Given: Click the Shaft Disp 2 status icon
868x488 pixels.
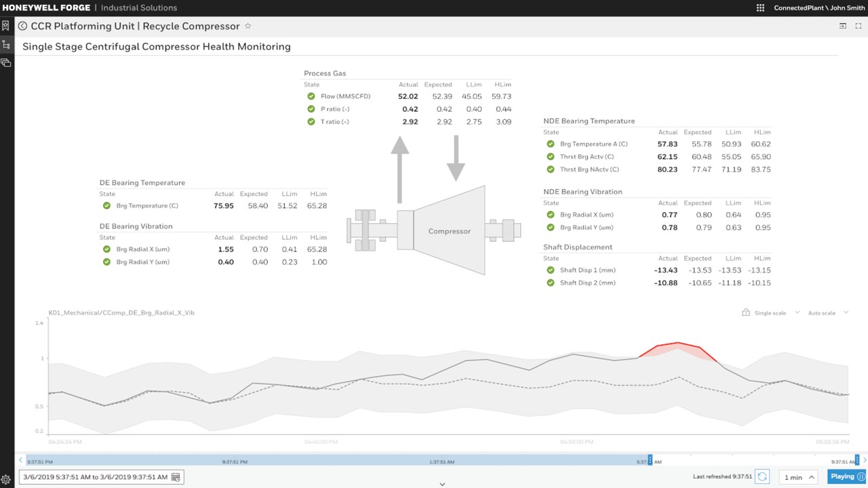Looking at the screenshot, I should point(550,283).
